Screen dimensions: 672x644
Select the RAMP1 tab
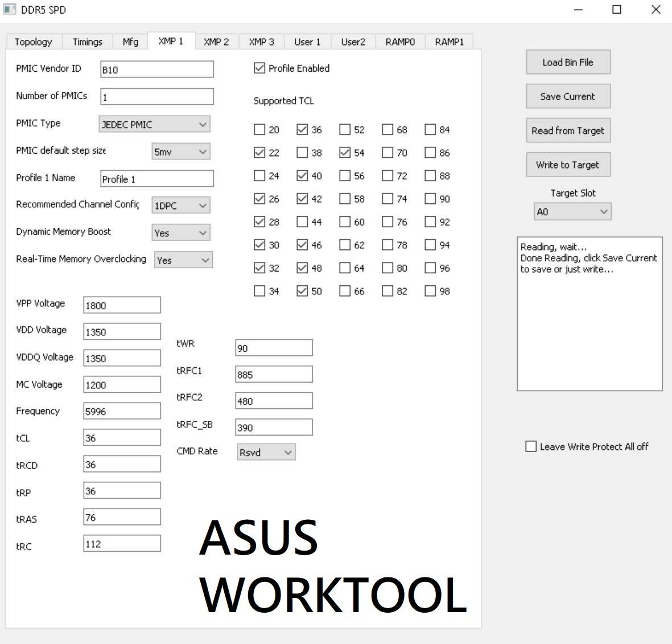point(449,42)
